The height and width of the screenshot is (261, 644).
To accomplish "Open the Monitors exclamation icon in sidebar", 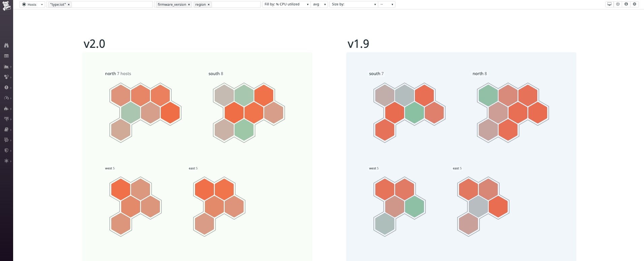I will (6, 88).
